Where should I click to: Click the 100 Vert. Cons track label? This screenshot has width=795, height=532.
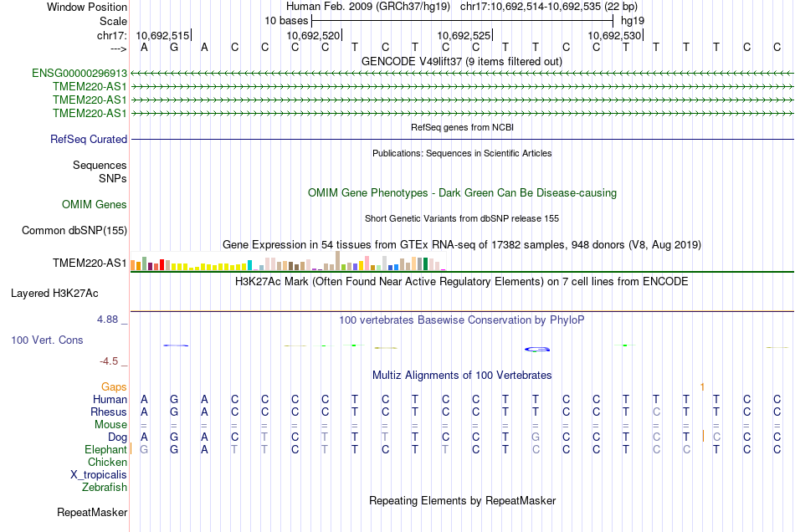tap(47, 340)
